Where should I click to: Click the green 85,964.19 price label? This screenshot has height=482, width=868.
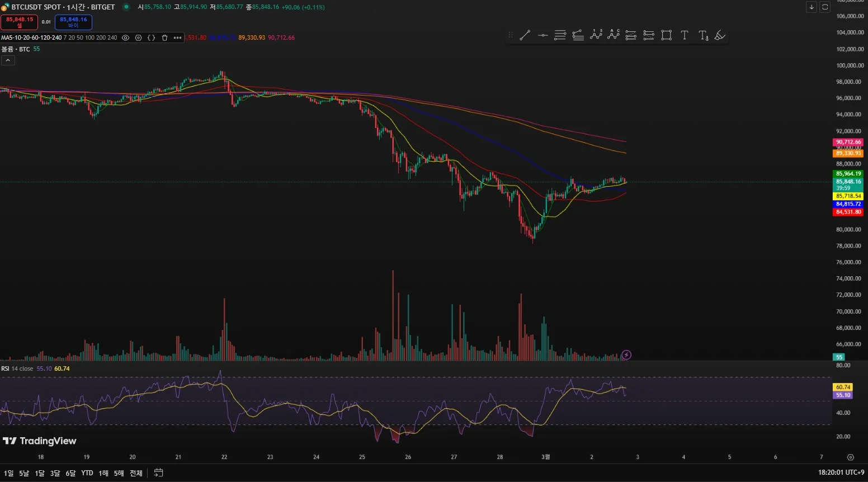click(848, 174)
